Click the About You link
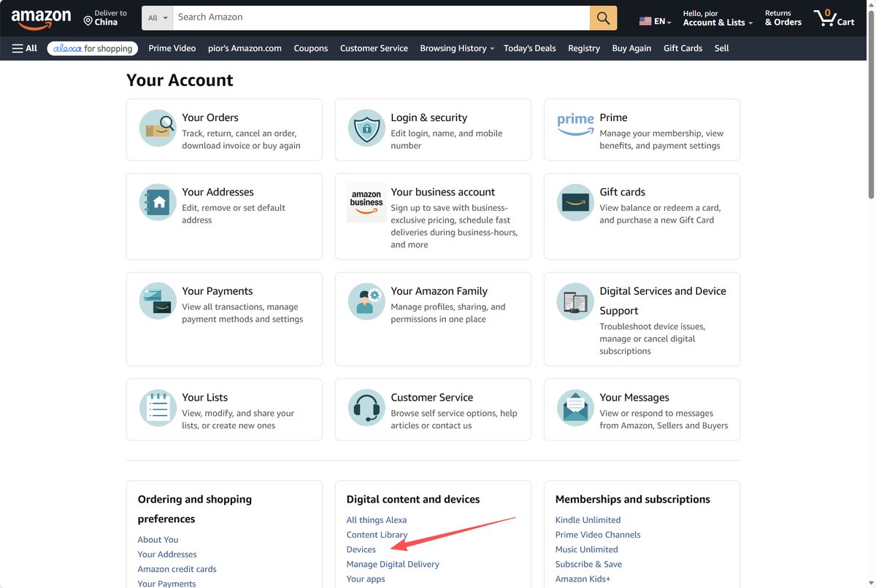876x588 pixels. click(158, 540)
